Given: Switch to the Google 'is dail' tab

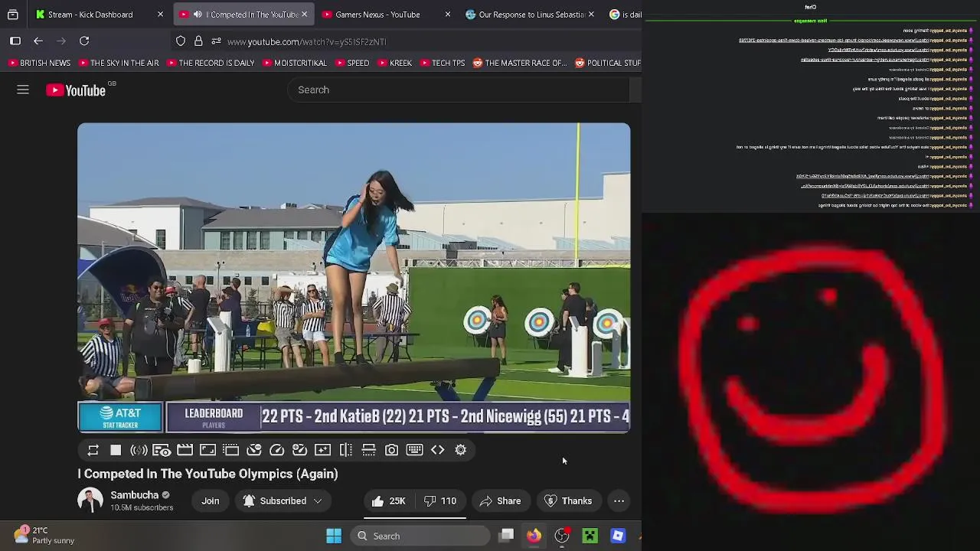Looking at the screenshot, I should coord(625,15).
